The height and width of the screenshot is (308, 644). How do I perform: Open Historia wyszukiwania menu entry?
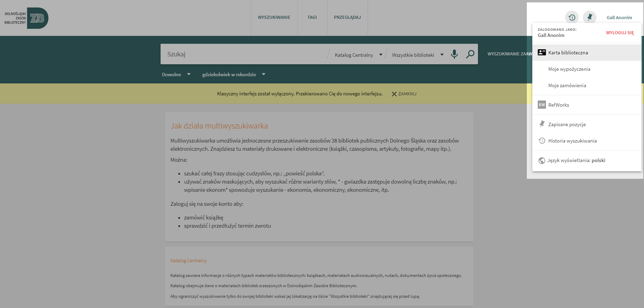click(x=587, y=141)
